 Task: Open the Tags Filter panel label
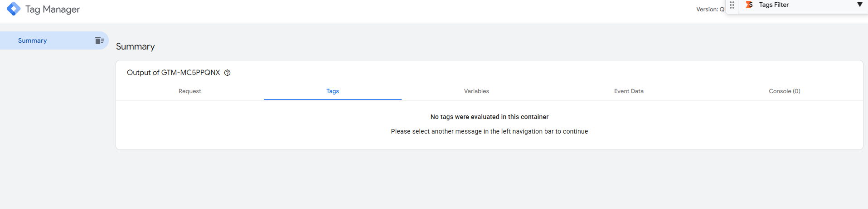pos(774,5)
